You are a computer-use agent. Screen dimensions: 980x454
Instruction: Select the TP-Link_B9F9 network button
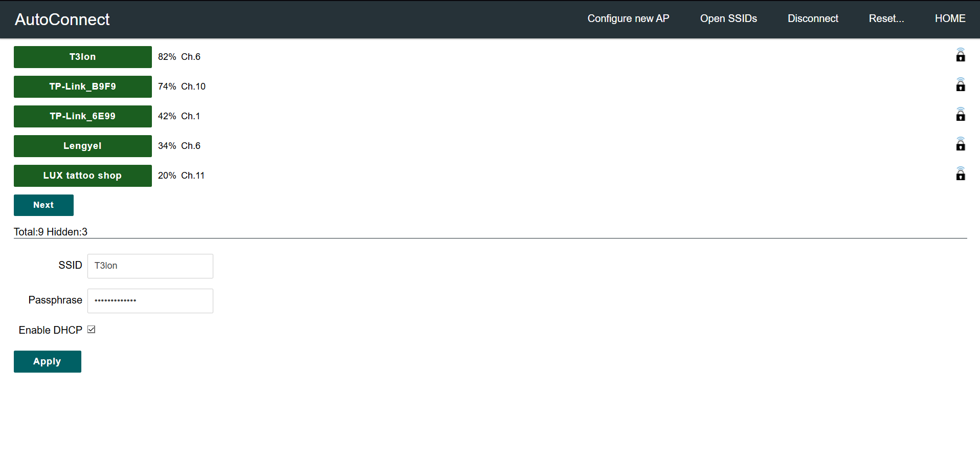click(x=83, y=87)
